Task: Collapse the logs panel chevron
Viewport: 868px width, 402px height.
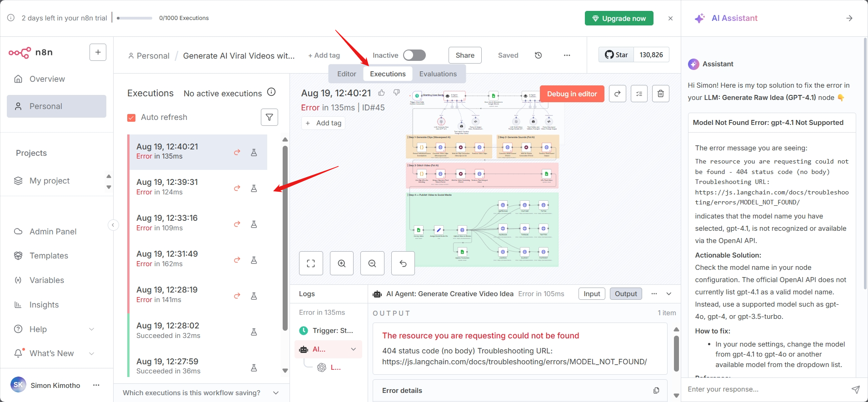Action: [x=669, y=294]
